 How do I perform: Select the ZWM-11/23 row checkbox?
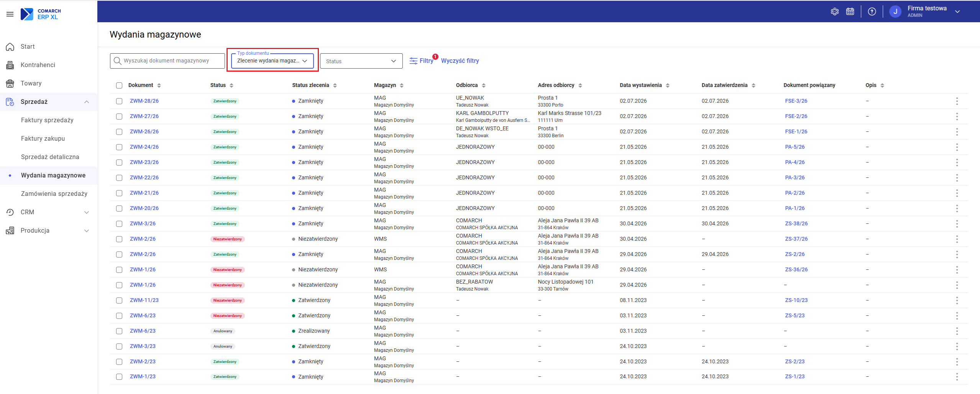pos(119,300)
